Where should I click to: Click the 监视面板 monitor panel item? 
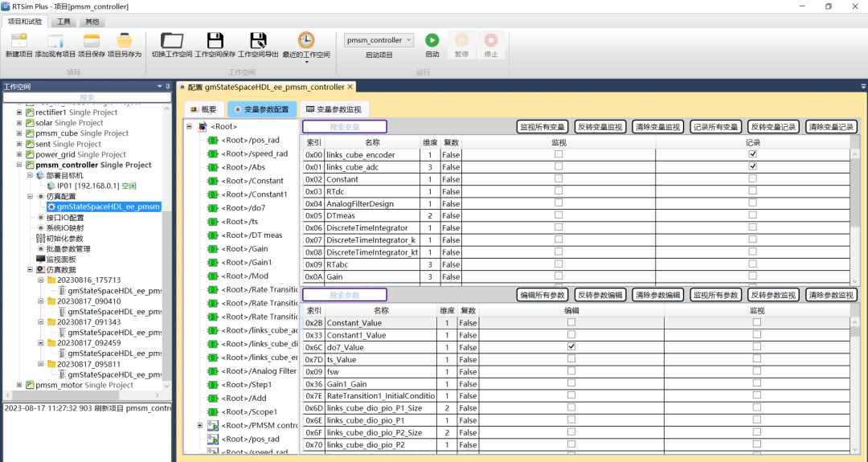[x=61, y=260]
